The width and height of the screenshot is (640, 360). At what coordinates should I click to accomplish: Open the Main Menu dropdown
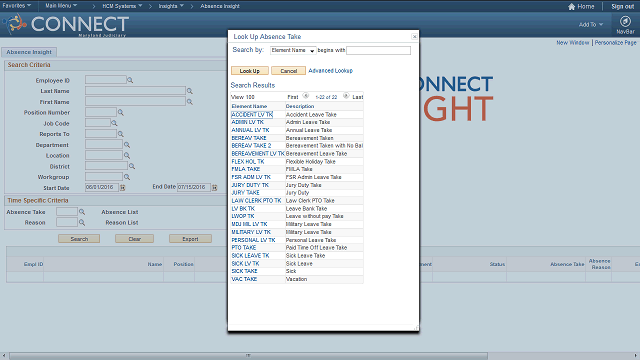coord(61,6)
